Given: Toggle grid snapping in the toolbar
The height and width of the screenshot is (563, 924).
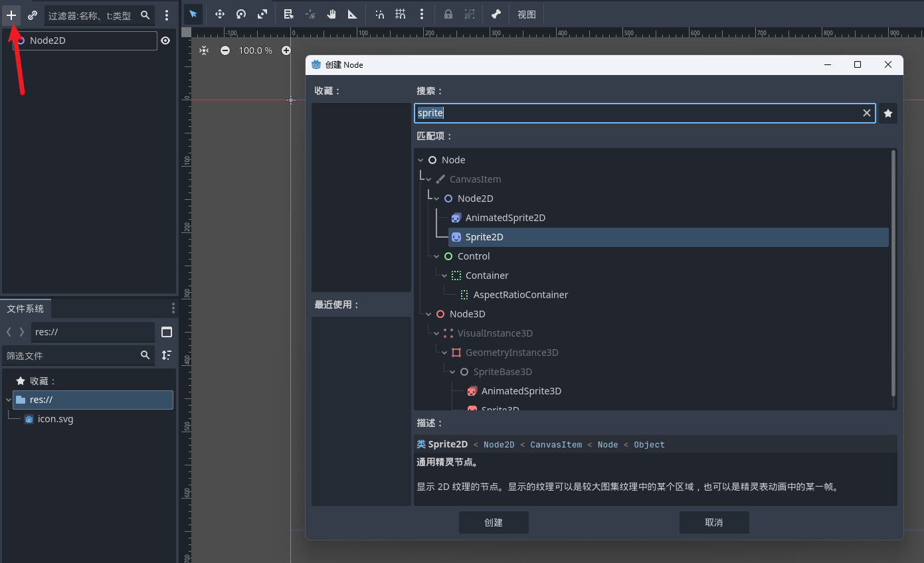Looking at the screenshot, I should coord(401,14).
